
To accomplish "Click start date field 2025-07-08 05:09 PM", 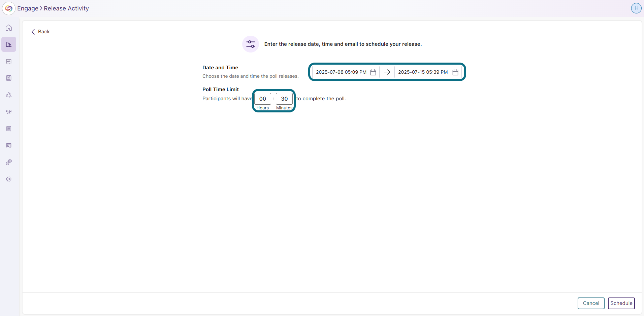I will click(x=346, y=72).
